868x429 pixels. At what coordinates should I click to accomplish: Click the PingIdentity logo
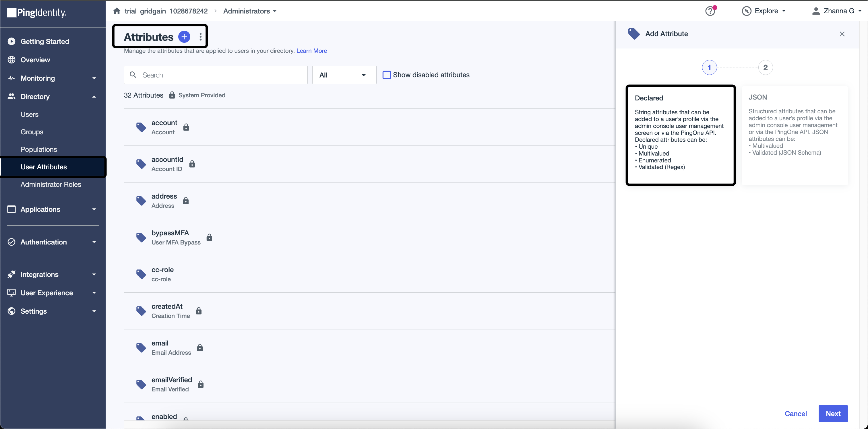point(36,13)
